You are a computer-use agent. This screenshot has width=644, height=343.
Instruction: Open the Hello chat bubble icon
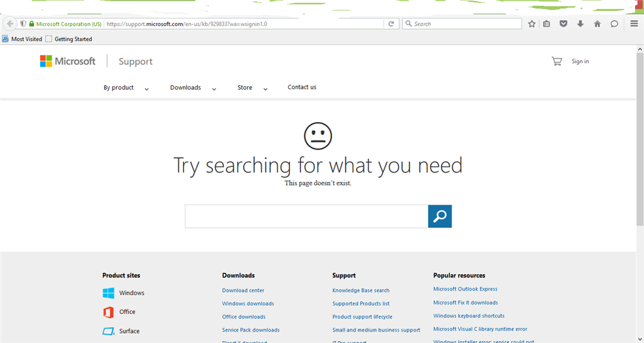pyautogui.click(x=614, y=24)
